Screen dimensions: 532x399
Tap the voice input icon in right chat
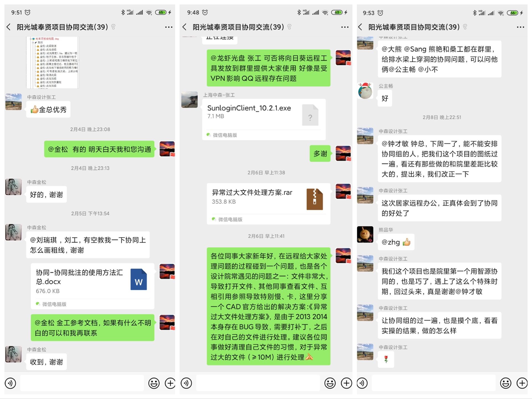(x=362, y=383)
